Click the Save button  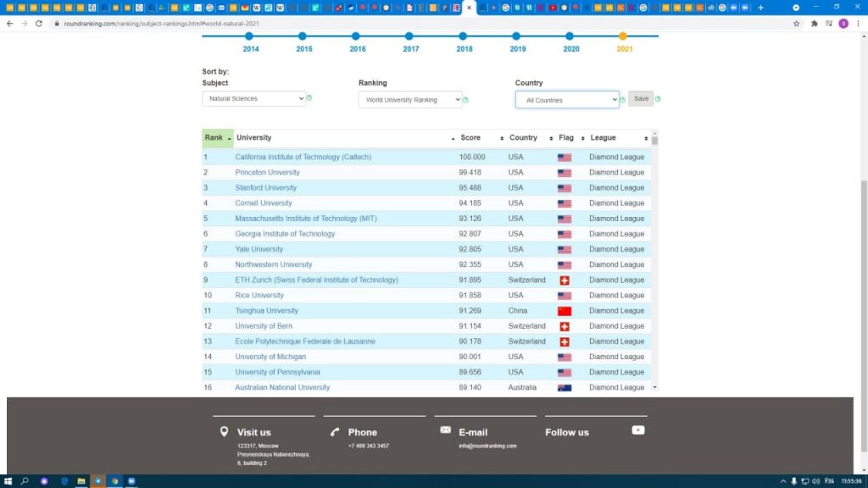641,99
